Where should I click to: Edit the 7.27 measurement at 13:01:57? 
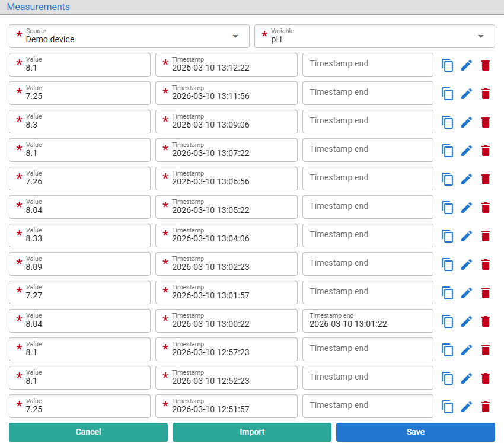click(x=467, y=293)
